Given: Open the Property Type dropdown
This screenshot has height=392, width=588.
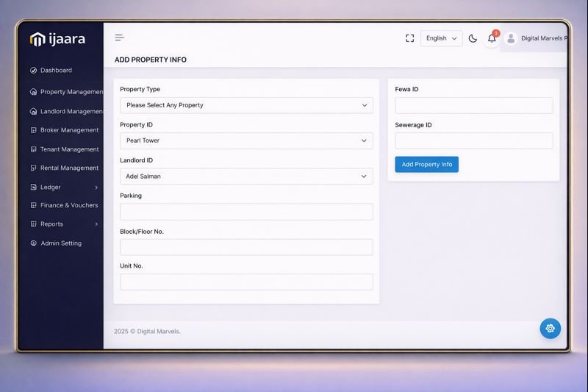Looking at the screenshot, I should [246, 105].
